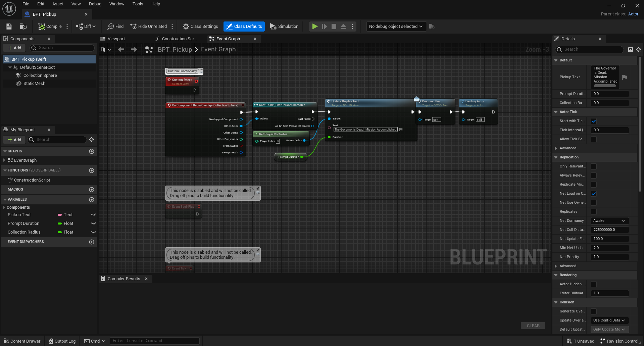The height and width of the screenshot is (346, 644).
Task: Open Details panel property matrix icon
Action: pyautogui.click(x=630, y=50)
